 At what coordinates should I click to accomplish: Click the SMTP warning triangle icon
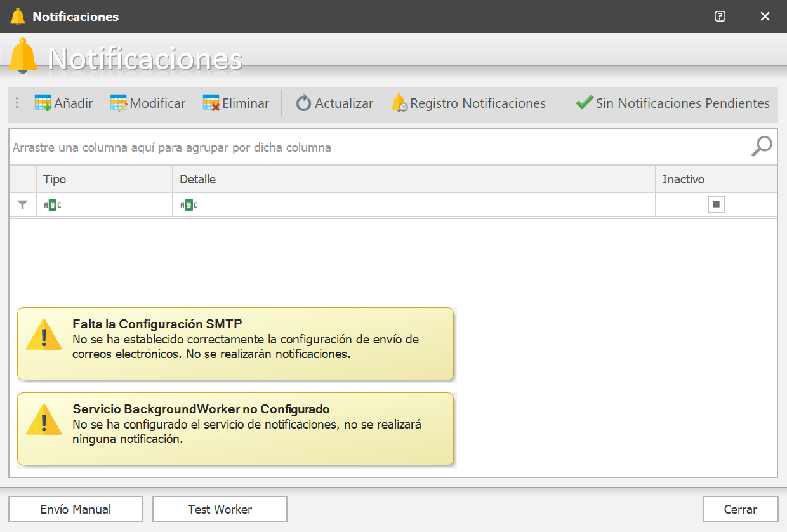tap(44, 334)
